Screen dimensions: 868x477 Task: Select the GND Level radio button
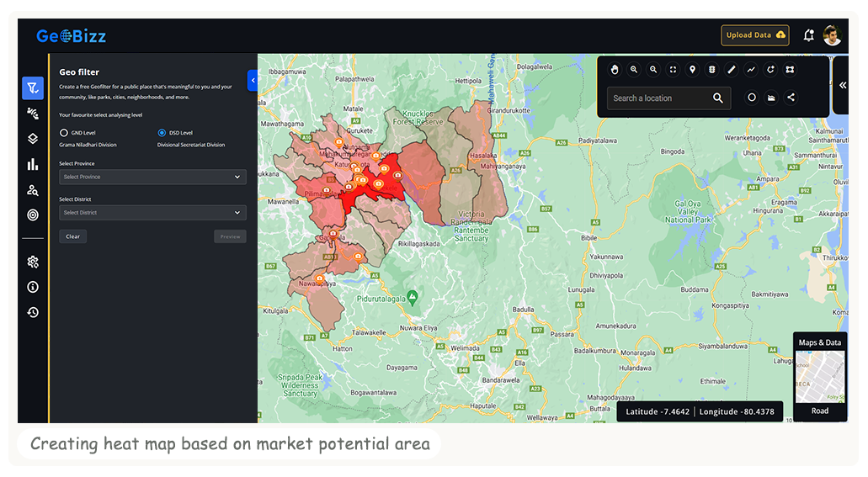click(x=64, y=133)
